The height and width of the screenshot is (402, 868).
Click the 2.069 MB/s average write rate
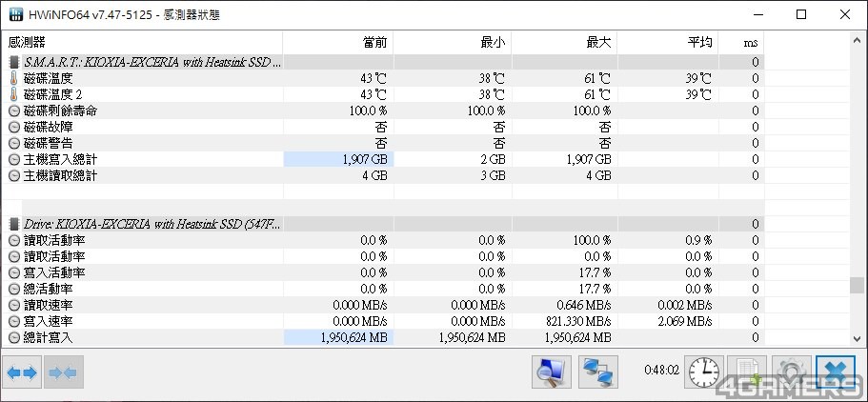pos(685,321)
